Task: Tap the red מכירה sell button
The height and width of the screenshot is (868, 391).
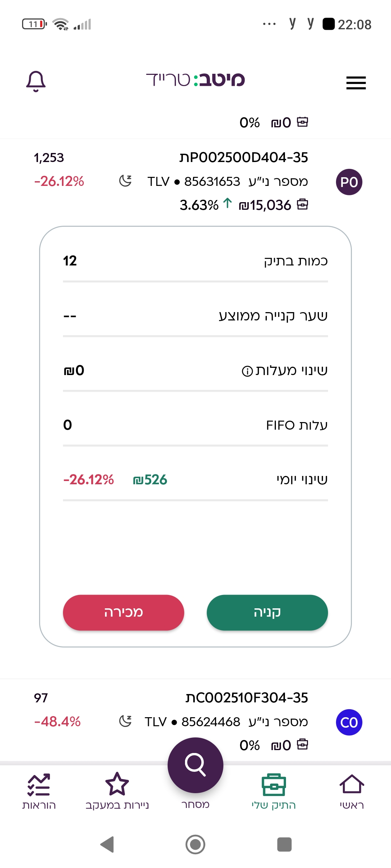Action: pos(123,612)
